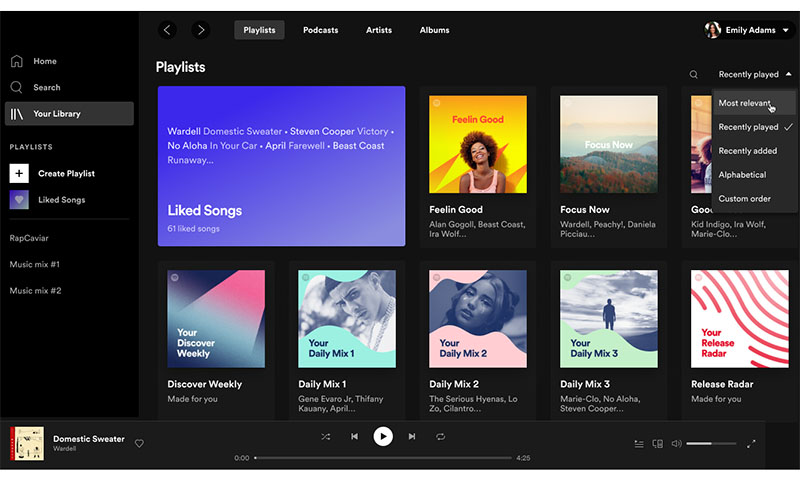Click the Feelin Good title text
Viewport: 800px width, 480px height.
coord(456,210)
